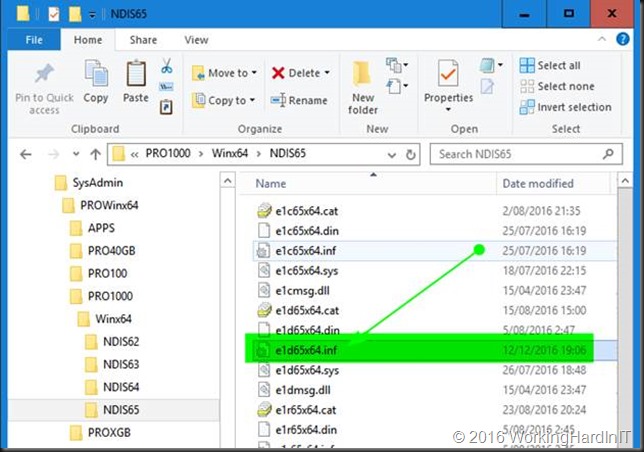Click the Paste clipboard icon

tap(136, 73)
